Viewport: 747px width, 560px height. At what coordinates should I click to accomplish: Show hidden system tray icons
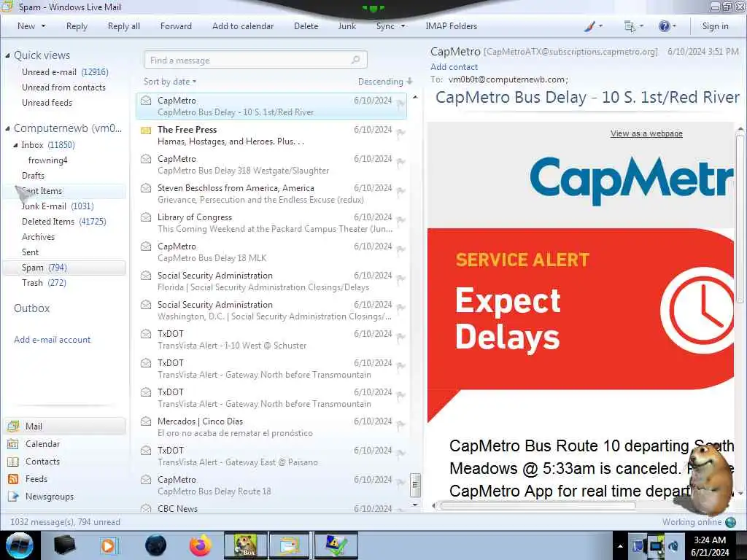tap(620, 547)
